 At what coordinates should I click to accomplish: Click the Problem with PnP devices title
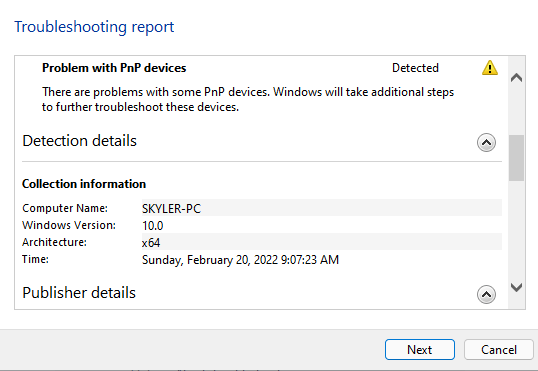pos(114,68)
